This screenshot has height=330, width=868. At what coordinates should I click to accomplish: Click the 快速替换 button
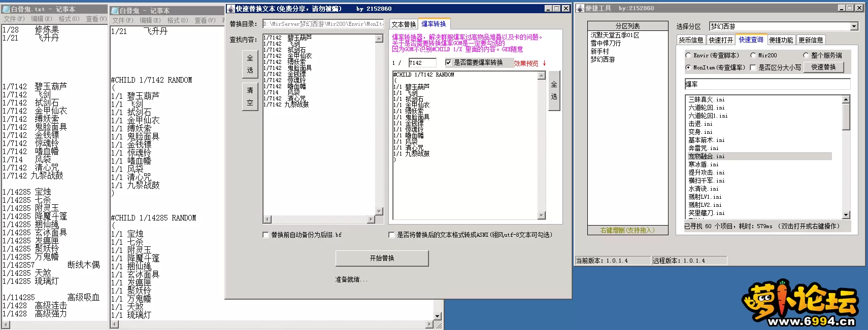(x=823, y=67)
